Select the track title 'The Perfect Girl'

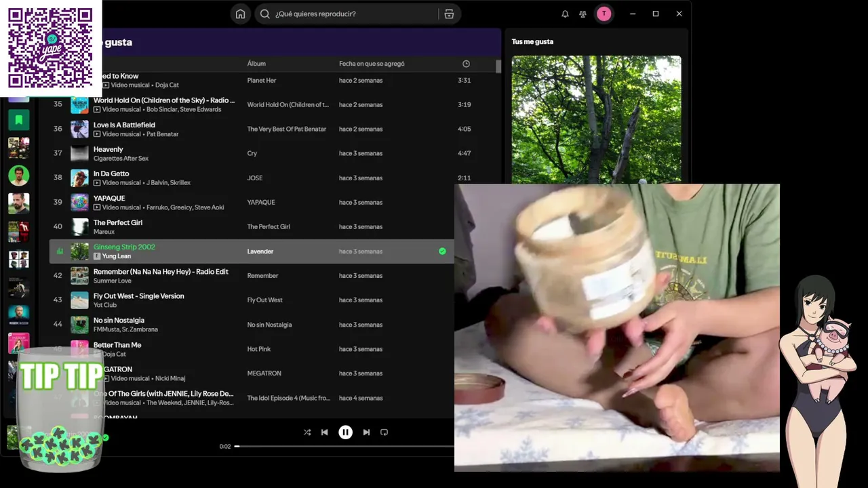pos(118,223)
